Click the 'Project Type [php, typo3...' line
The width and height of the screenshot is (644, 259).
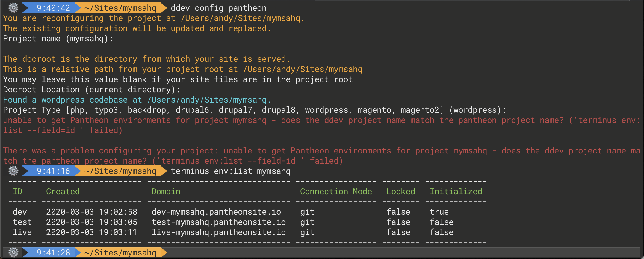tap(255, 110)
